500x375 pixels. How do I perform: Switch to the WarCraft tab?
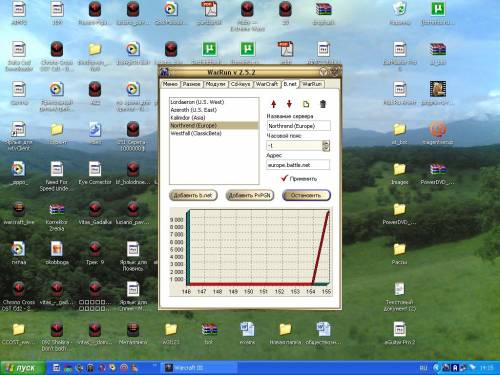pyautogui.click(x=266, y=84)
